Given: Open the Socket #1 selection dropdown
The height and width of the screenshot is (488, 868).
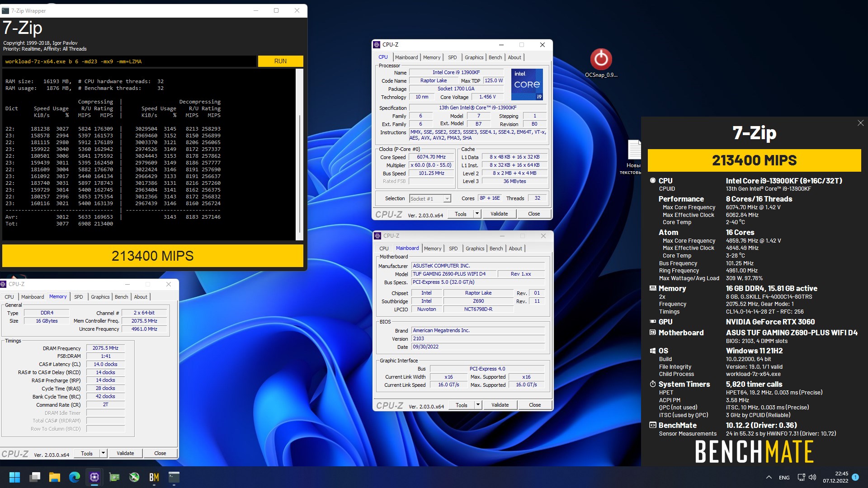Looking at the screenshot, I should [430, 198].
